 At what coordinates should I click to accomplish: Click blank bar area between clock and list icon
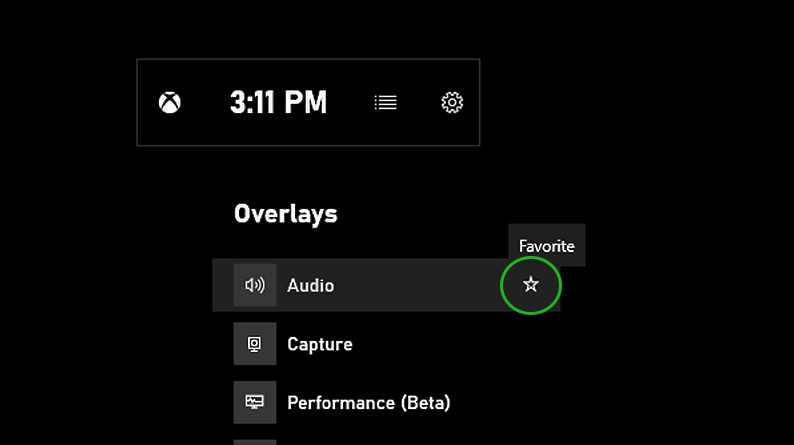[x=350, y=103]
